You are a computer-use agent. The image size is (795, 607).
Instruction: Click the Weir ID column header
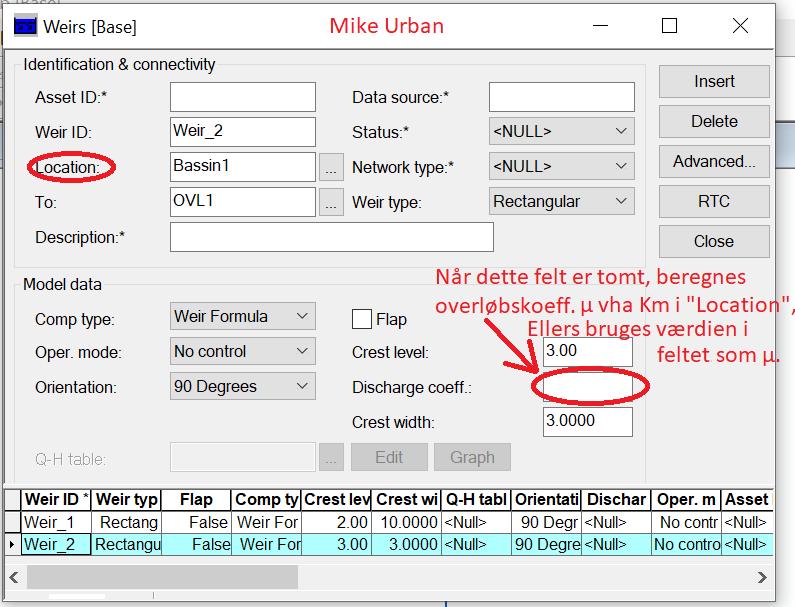click(x=56, y=499)
